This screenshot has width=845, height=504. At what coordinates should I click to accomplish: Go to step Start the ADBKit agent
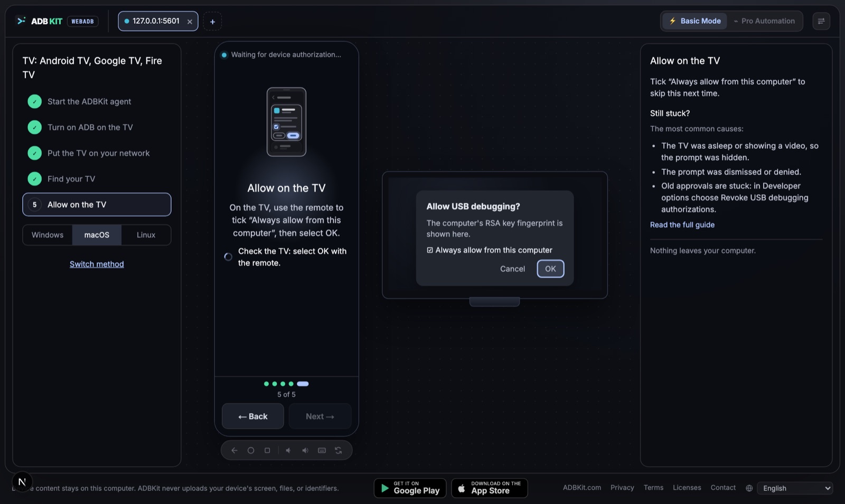pyautogui.click(x=97, y=101)
